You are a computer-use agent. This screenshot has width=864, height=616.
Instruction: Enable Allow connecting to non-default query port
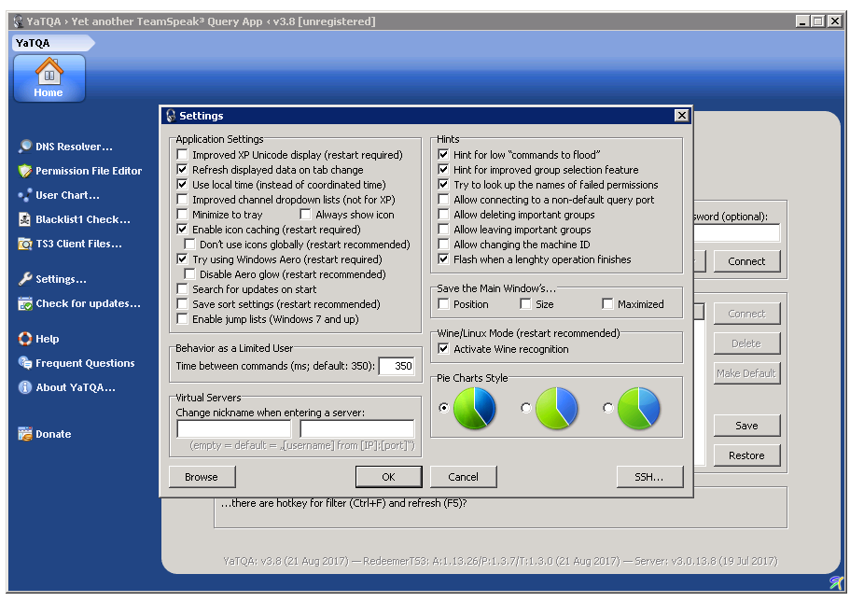point(443,200)
